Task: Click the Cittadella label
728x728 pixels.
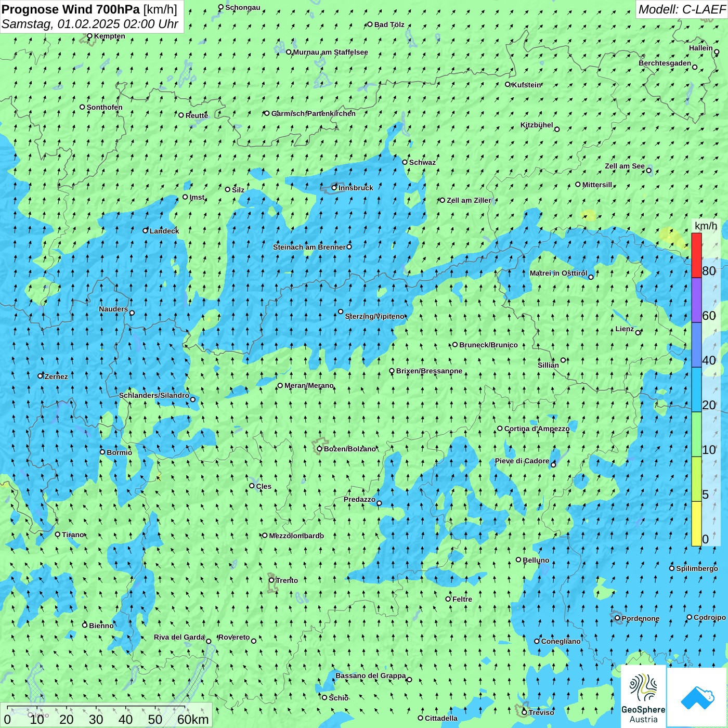Action: pos(441,718)
